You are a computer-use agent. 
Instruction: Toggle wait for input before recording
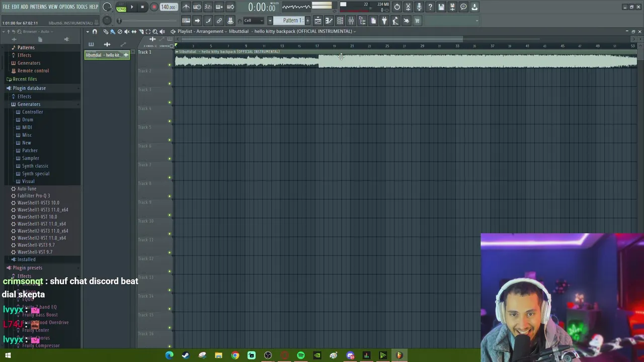(197, 7)
